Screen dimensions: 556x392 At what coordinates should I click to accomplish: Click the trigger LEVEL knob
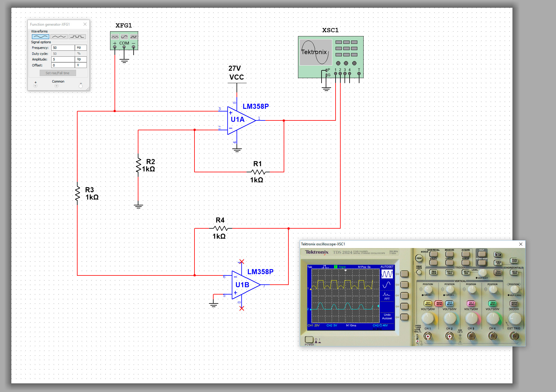(x=482, y=273)
